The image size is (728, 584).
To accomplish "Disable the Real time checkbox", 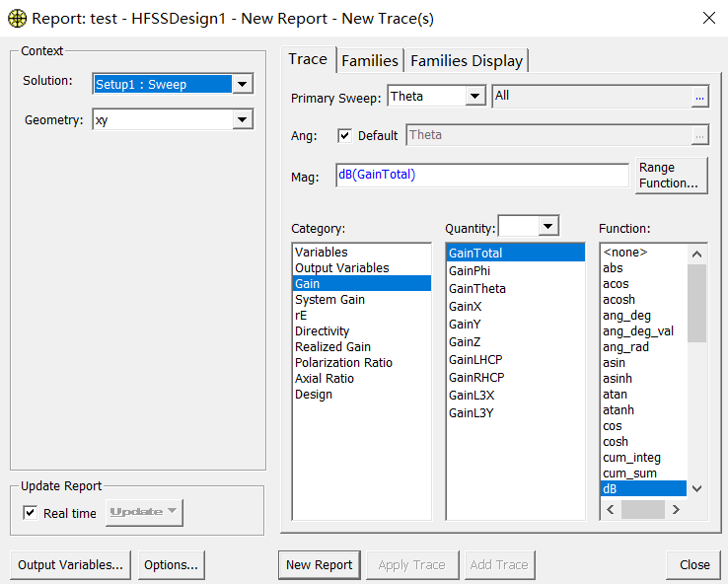I will click(31, 513).
